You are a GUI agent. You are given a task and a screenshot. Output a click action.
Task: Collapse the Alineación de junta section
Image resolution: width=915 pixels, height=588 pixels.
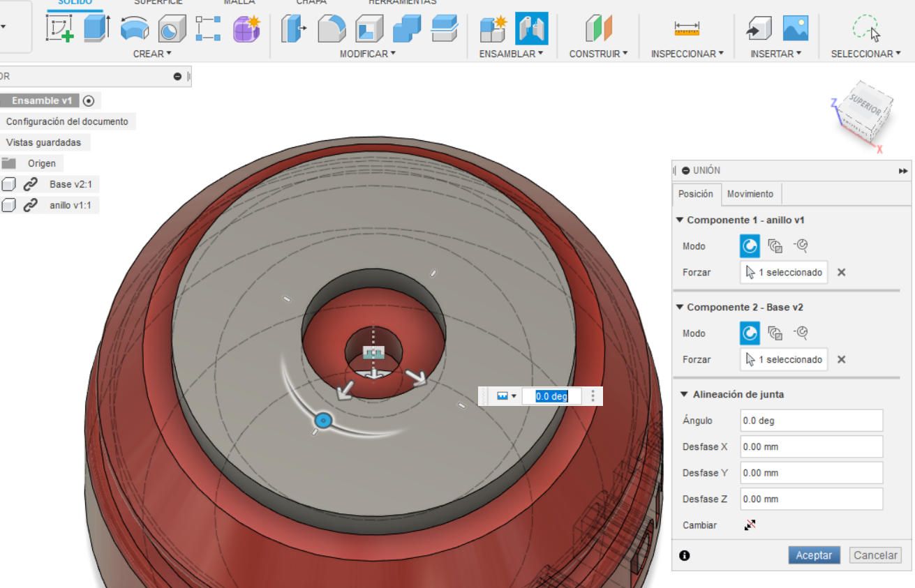tap(685, 394)
